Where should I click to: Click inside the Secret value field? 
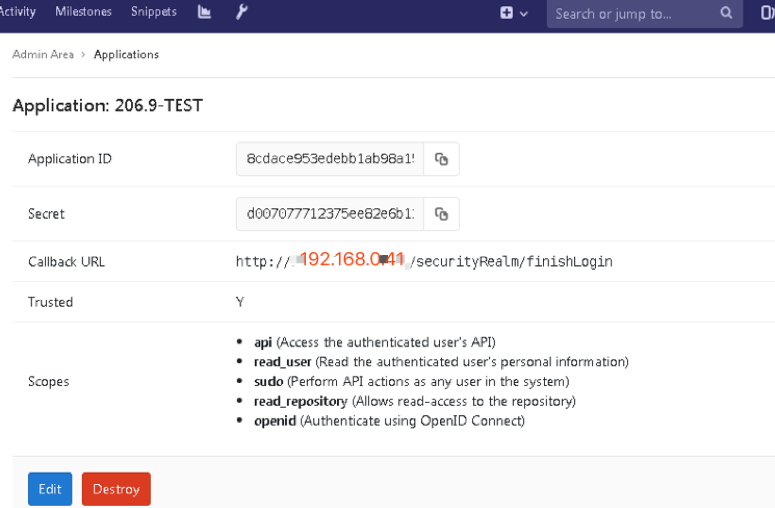pyautogui.click(x=330, y=214)
